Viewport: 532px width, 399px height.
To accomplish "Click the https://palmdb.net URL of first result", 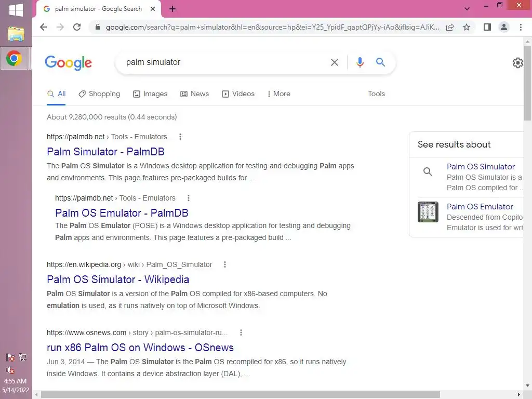I will tap(76, 137).
